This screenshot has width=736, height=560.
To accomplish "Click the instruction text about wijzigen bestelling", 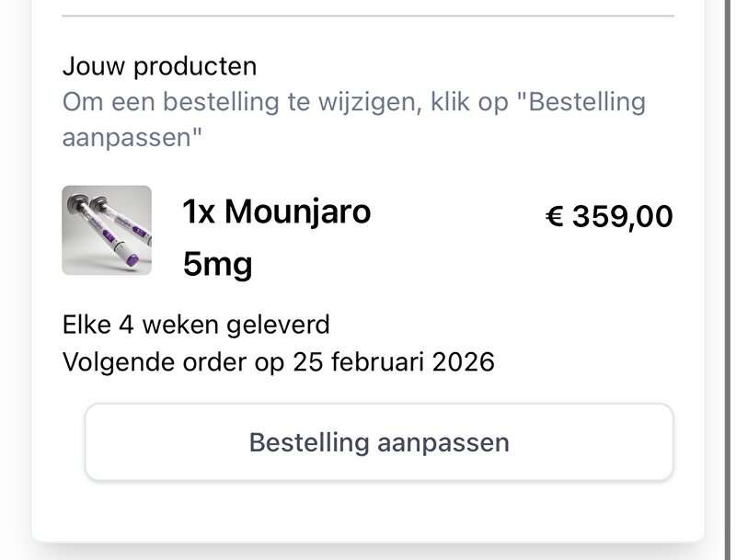I will click(x=354, y=101).
